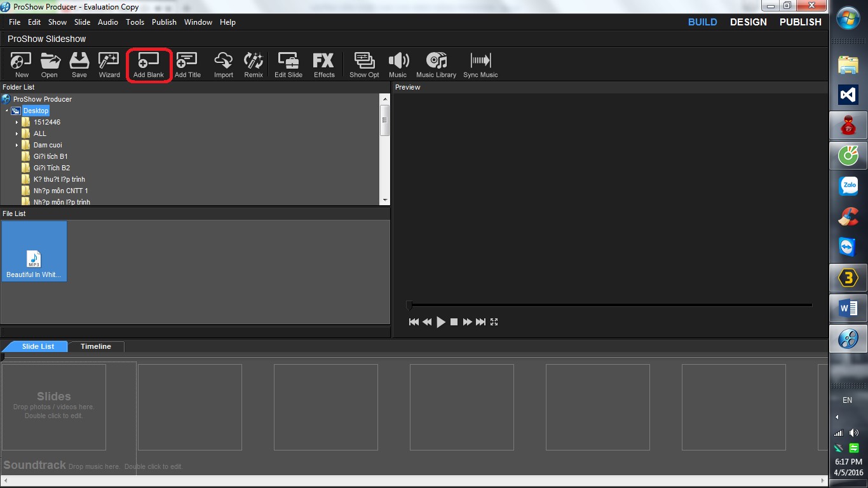Open the Windows Start menu orb
Viewport: 868px width, 488px height.
pyautogui.click(x=848, y=17)
